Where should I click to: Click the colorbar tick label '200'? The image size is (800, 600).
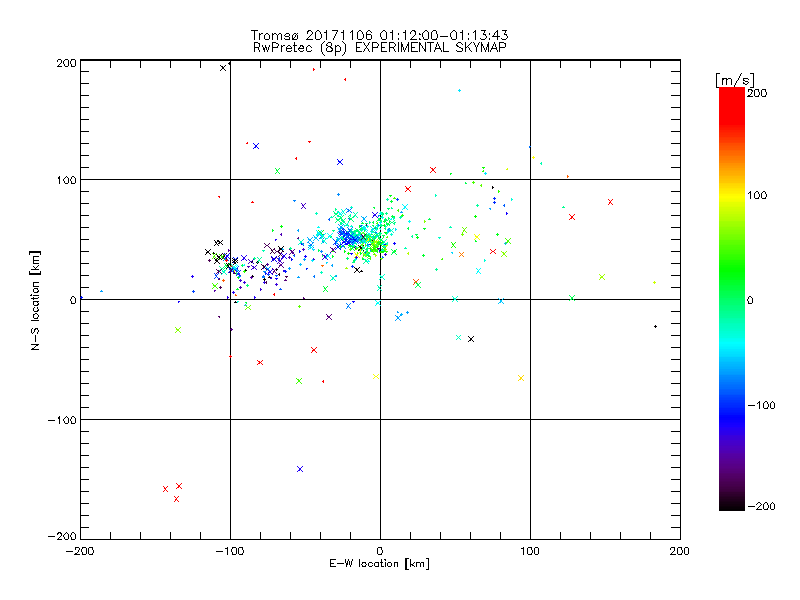[x=757, y=93]
